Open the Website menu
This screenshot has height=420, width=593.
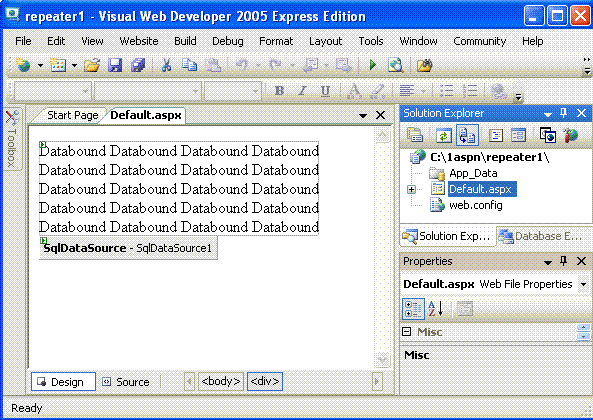[139, 41]
